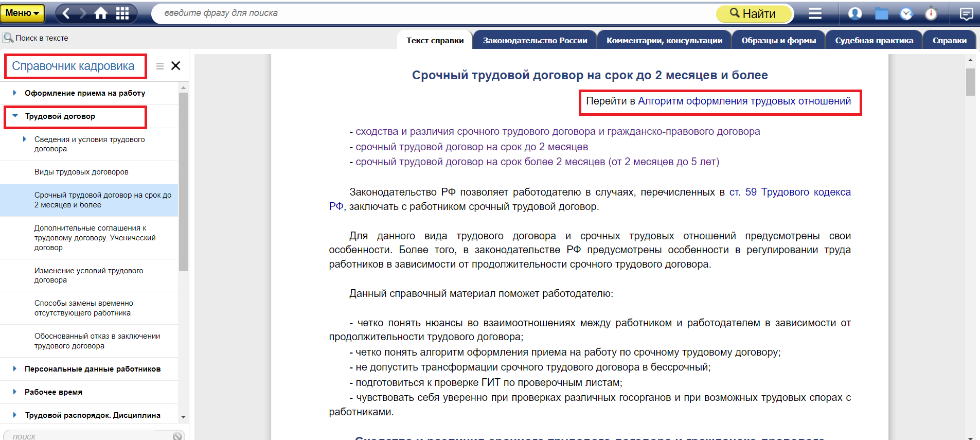980x440 pixels.
Task: Open the chat message icon
Action: (x=966, y=14)
